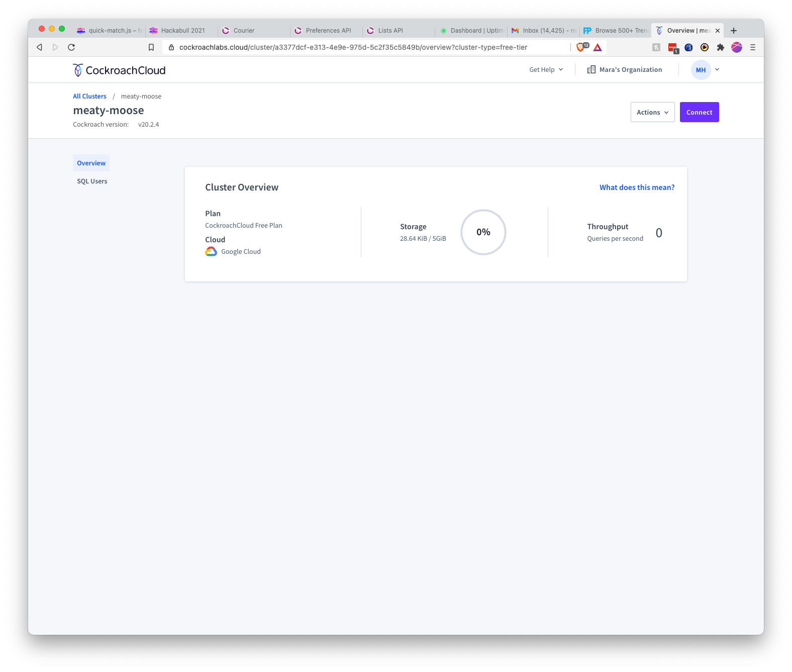This screenshot has height=672, width=792.
Task: Click the pink profile avatar in toolbar
Action: click(737, 47)
